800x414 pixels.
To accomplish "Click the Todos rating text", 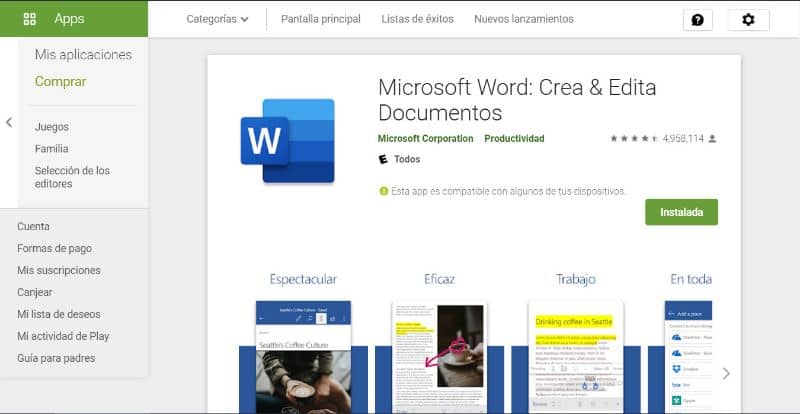I will pyautogui.click(x=407, y=159).
